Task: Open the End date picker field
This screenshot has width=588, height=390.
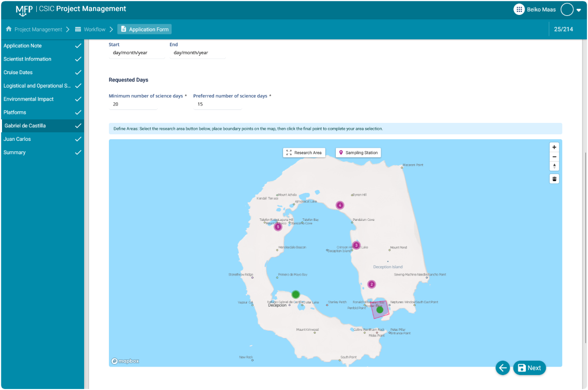Action: coord(197,53)
